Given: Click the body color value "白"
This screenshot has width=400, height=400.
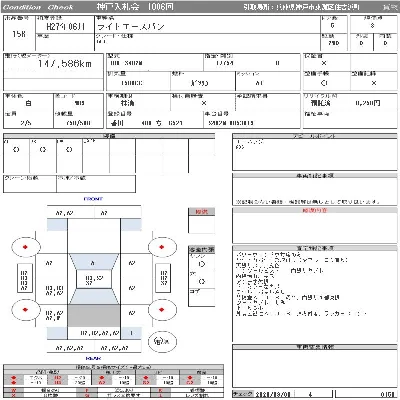Looking at the screenshot, I should pyautogui.click(x=29, y=103).
